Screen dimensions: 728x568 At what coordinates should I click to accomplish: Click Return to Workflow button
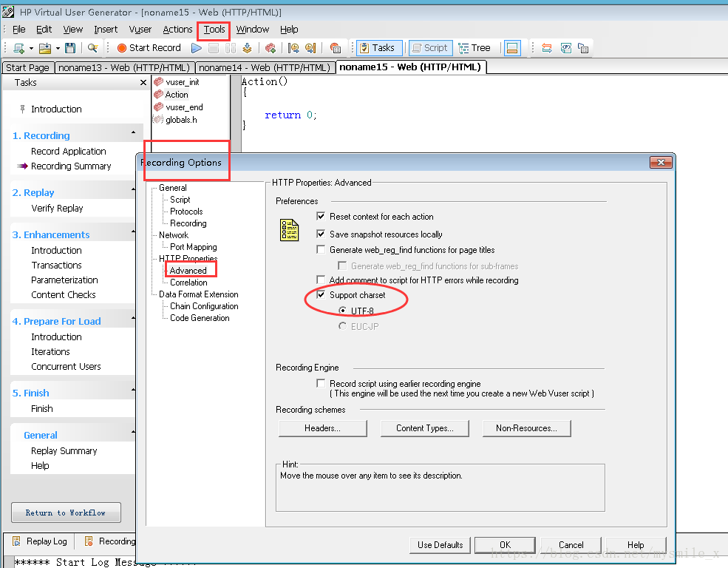[x=66, y=513]
